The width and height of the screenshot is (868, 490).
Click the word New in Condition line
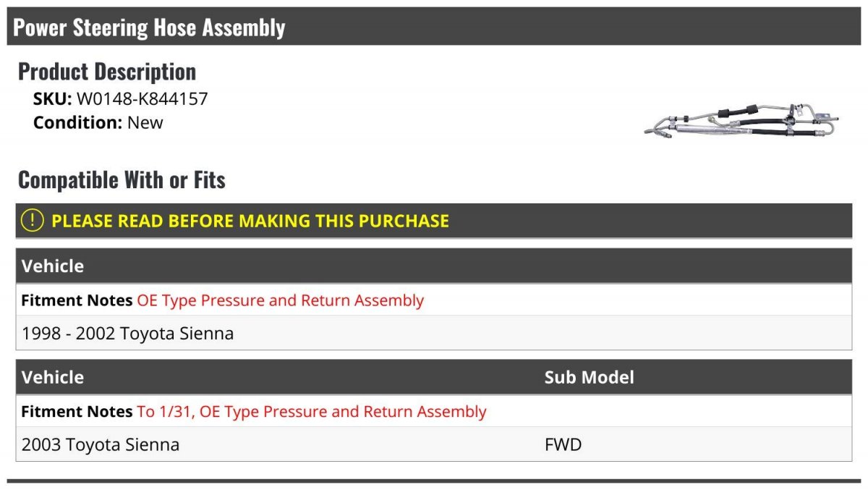pyautogui.click(x=145, y=122)
